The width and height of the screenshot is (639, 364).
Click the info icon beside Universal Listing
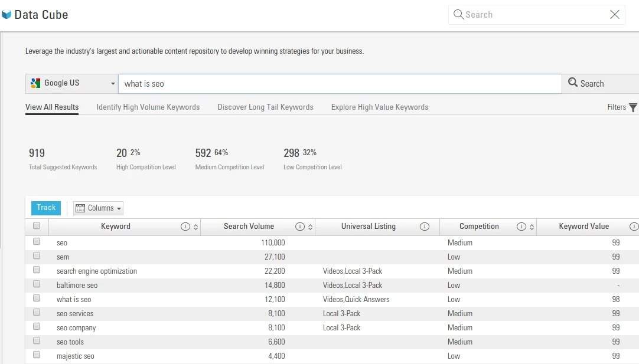coord(424,226)
